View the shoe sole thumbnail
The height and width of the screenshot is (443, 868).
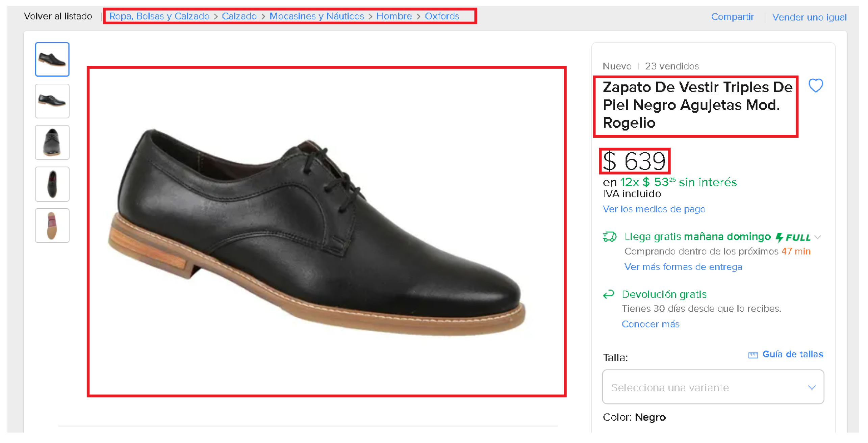coord(52,226)
